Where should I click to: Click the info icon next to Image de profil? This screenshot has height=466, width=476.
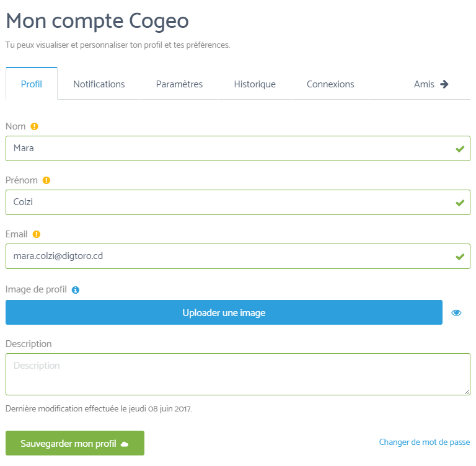pyautogui.click(x=75, y=290)
